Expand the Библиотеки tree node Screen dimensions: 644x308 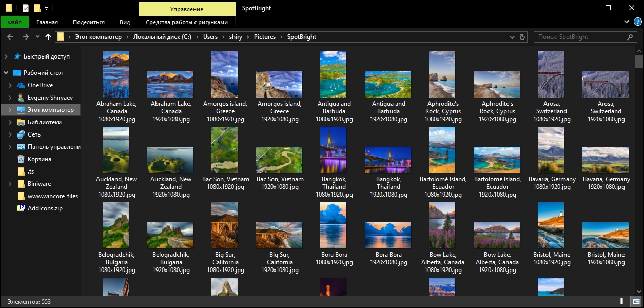tap(10, 122)
